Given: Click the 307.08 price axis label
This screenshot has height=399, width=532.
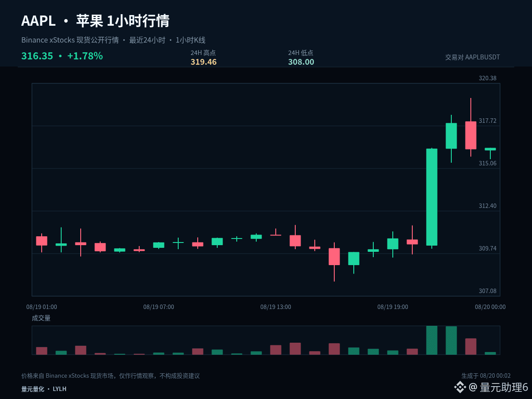Looking at the screenshot, I should pos(488,291).
